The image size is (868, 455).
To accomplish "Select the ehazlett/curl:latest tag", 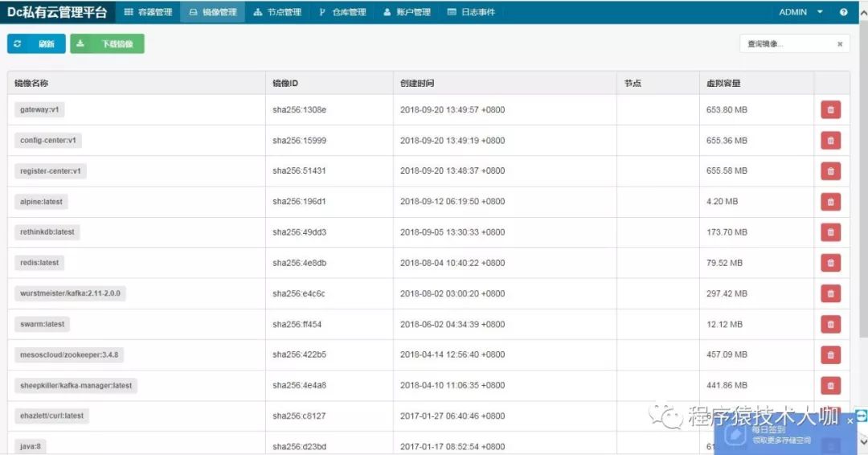I will point(52,416).
